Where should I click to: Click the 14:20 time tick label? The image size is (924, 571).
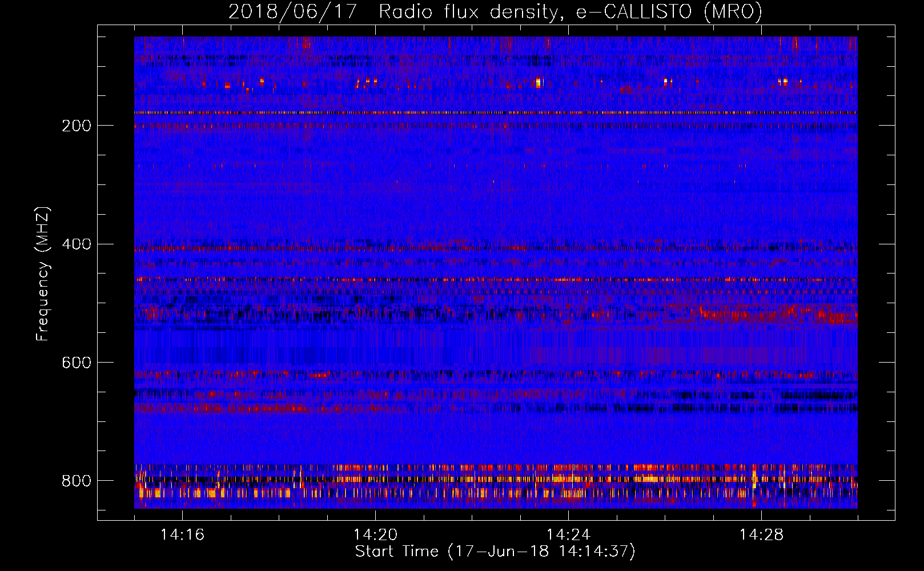click(375, 534)
